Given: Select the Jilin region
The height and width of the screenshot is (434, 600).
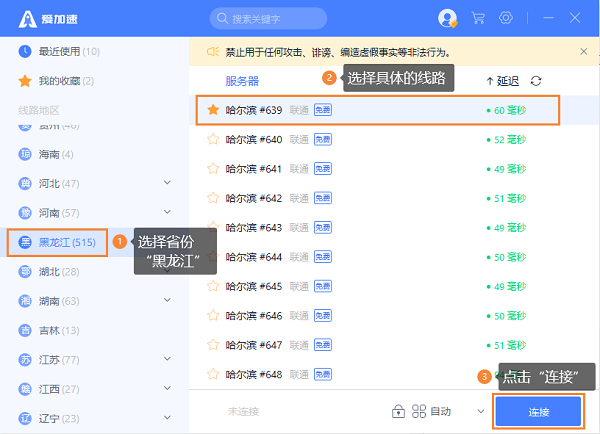Looking at the screenshot, I should click(49, 330).
